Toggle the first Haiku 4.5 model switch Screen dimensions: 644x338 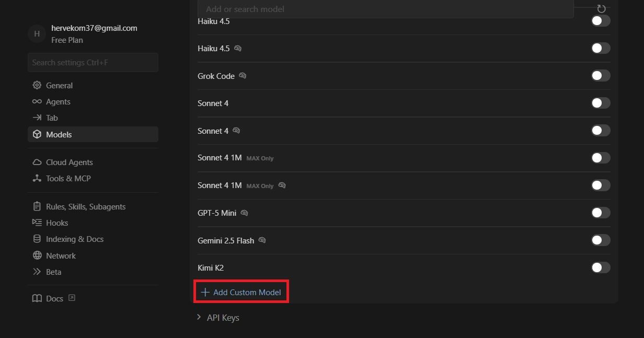tap(601, 21)
